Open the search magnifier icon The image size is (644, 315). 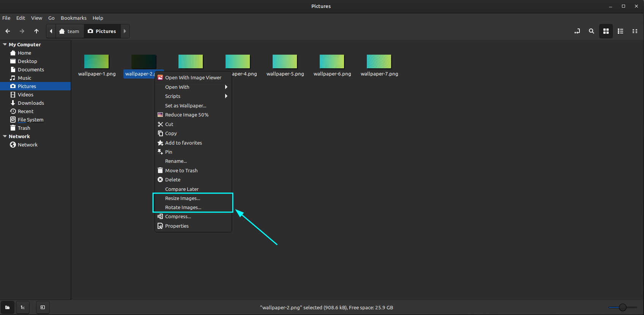click(591, 31)
